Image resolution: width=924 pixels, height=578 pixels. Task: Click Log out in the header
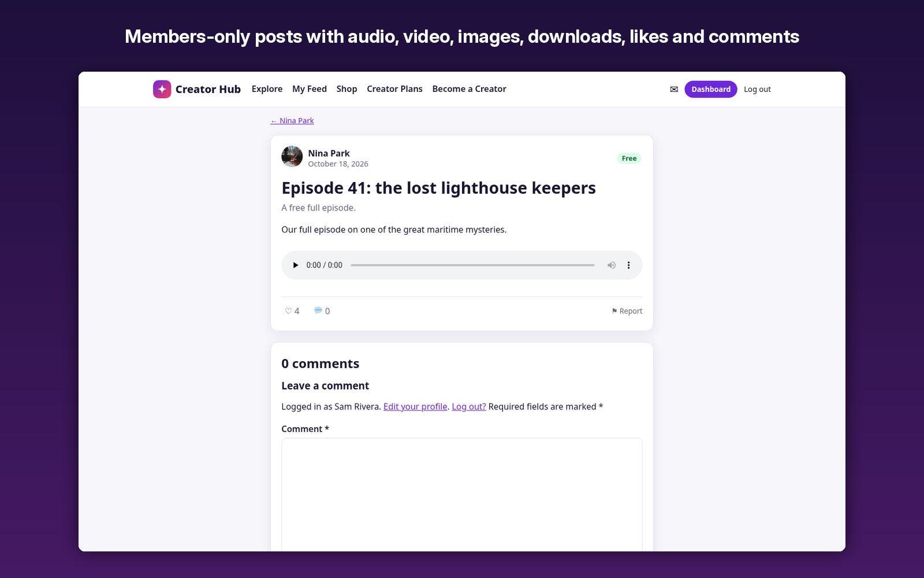pos(757,89)
